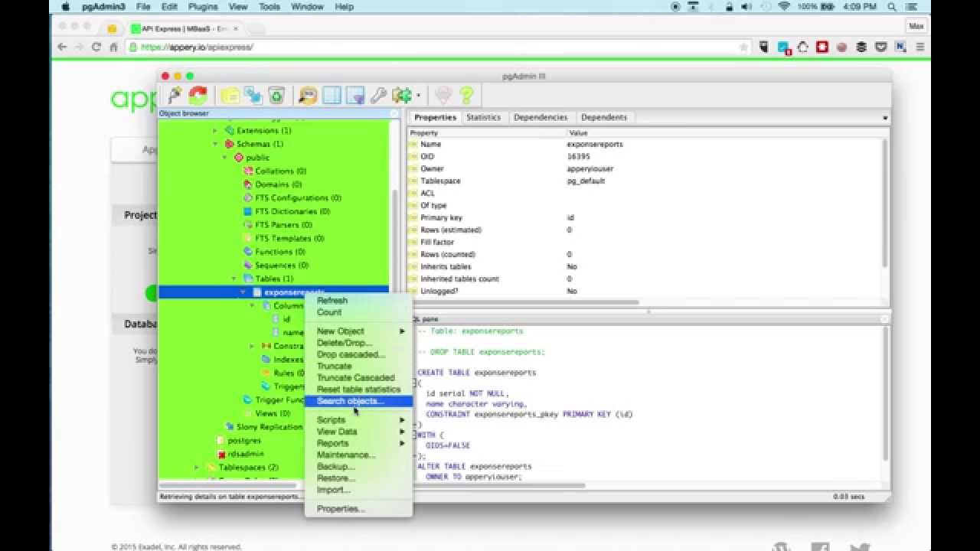The image size is (980, 551).
Task: Click the Apple menu icon
Action: coord(65,7)
